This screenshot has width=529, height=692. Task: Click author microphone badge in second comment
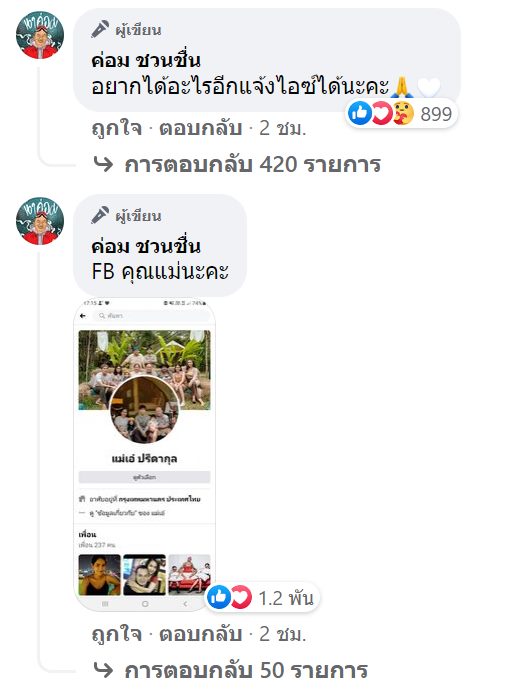pyautogui.click(x=100, y=215)
